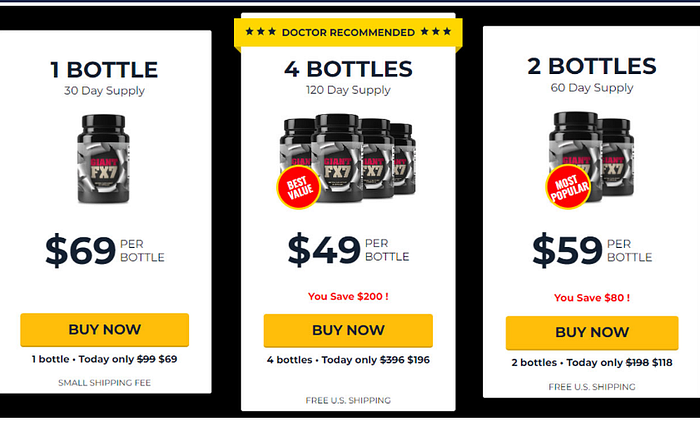Click the Most Popular red badge

point(568,187)
